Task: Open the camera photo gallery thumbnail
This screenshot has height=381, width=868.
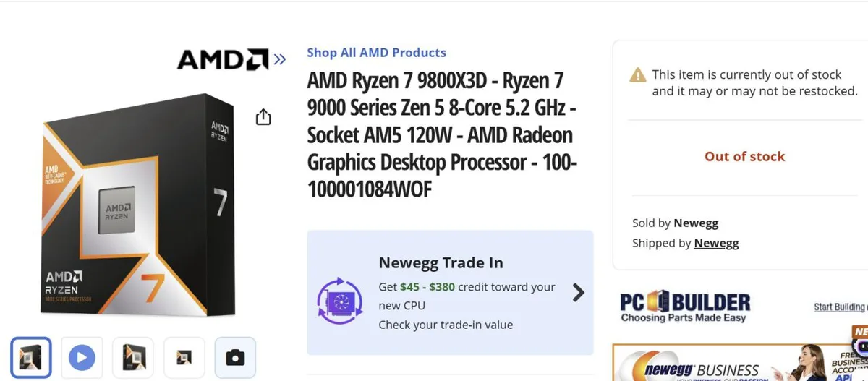Action: tap(235, 357)
